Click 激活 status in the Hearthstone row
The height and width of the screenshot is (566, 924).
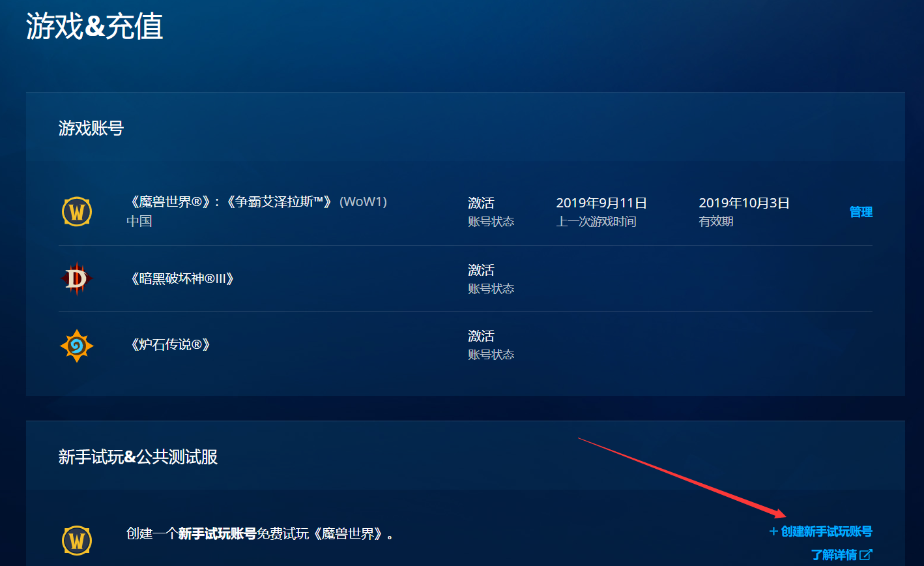pos(481,336)
